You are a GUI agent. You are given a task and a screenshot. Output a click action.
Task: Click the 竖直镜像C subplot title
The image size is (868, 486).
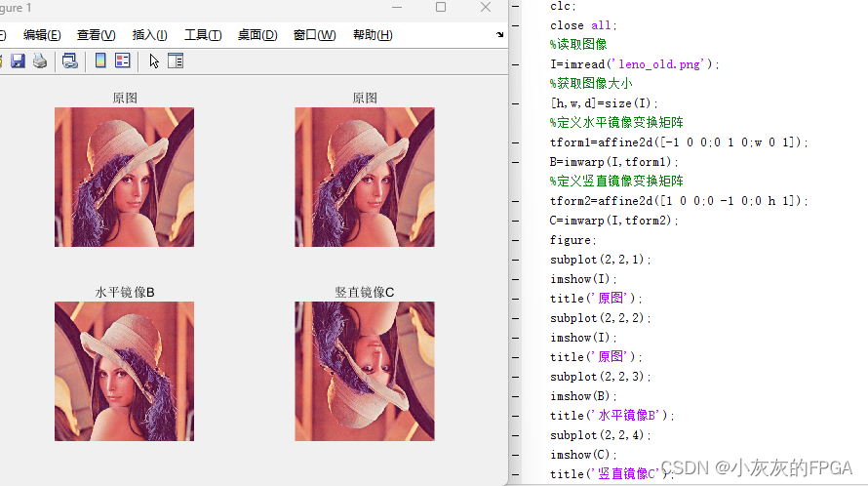tap(364, 292)
